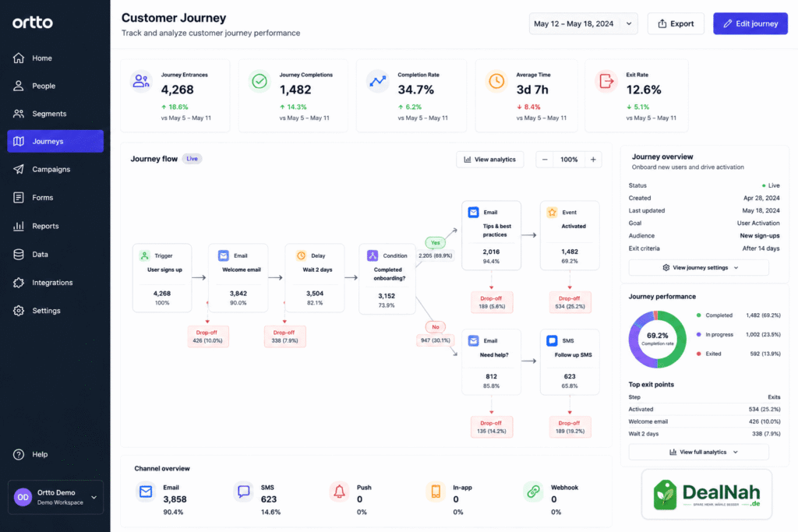Click the Welcome email exit point row
Viewport: 798px width, 532px height.
(x=704, y=421)
